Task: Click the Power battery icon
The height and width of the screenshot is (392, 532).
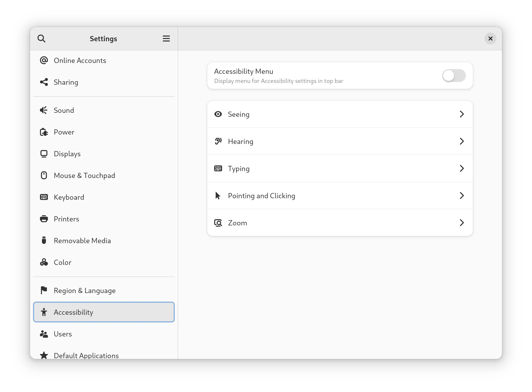Action: [x=44, y=132]
